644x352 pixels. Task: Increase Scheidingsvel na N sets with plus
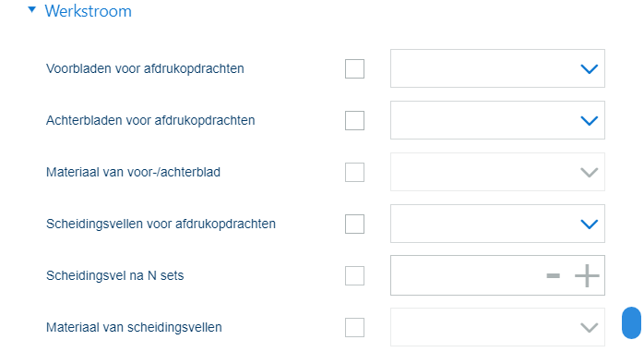587,275
